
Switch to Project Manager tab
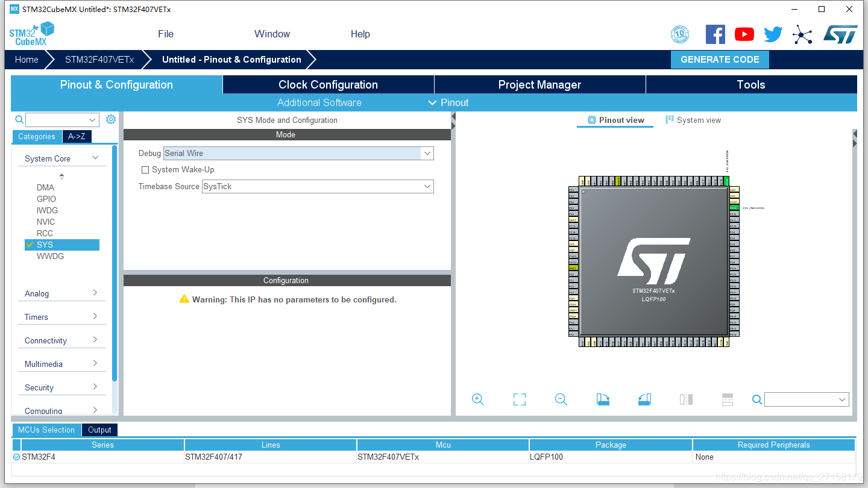(539, 84)
